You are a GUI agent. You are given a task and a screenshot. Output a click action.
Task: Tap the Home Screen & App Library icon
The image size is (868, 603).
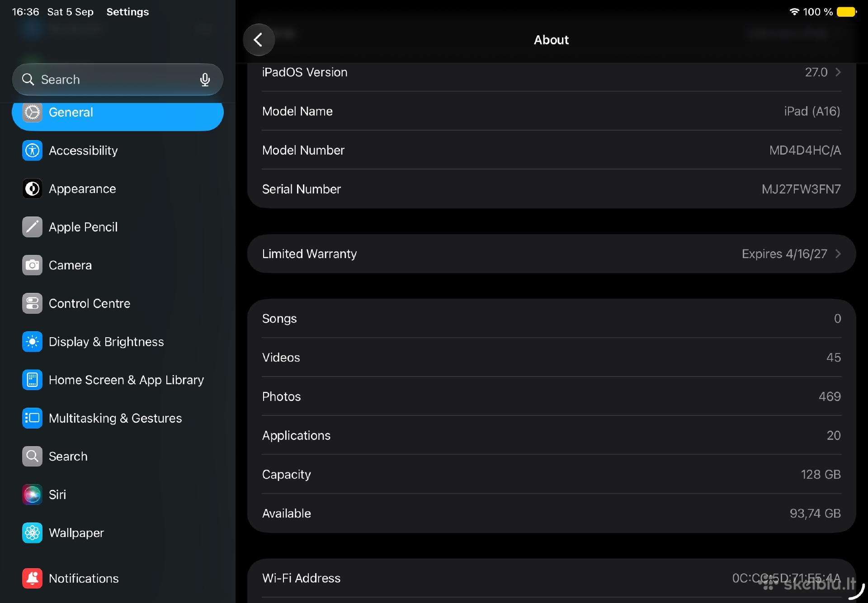(x=32, y=380)
